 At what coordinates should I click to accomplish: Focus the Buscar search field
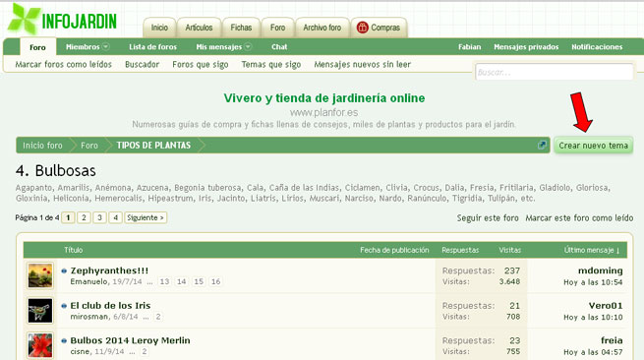(x=555, y=72)
